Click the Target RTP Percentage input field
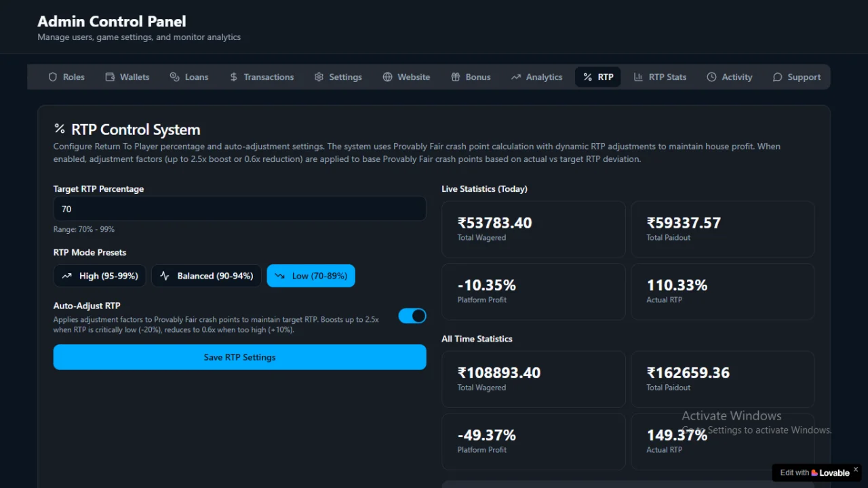 pos(240,209)
